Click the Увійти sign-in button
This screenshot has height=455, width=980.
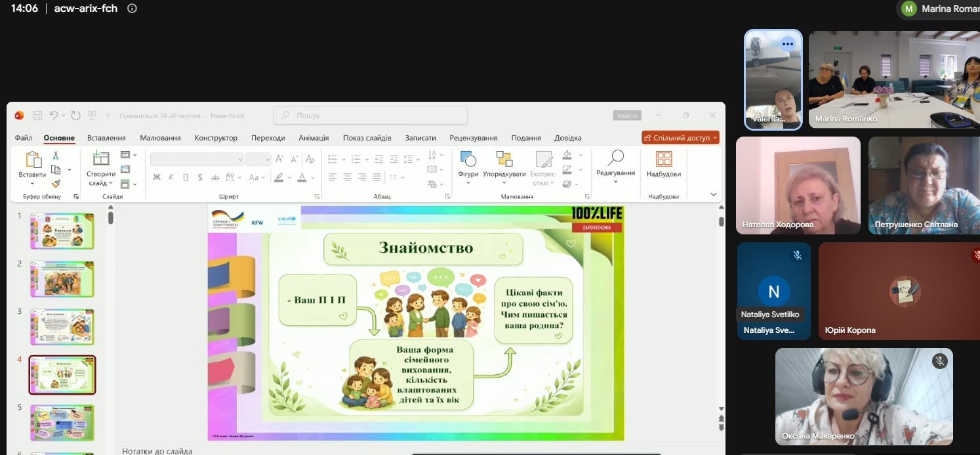pyautogui.click(x=626, y=116)
